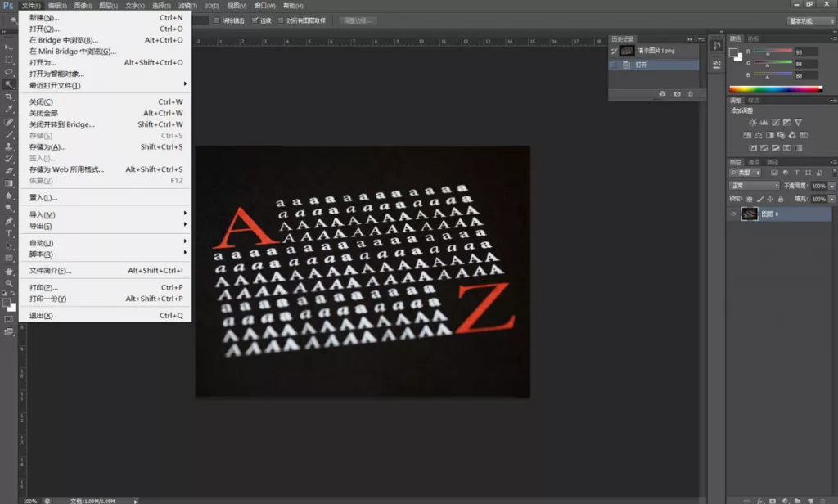Create new document from state in History
The height and width of the screenshot is (504, 838).
pyautogui.click(x=662, y=94)
